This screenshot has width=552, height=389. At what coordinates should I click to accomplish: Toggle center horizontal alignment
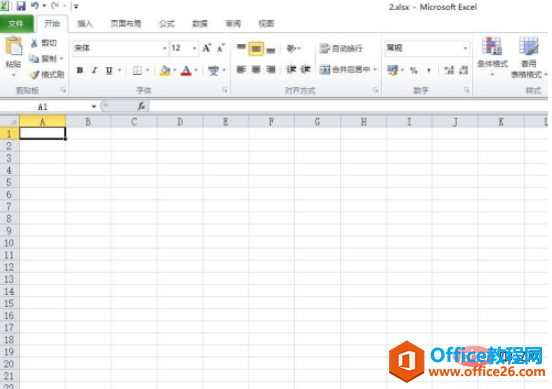click(256, 70)
